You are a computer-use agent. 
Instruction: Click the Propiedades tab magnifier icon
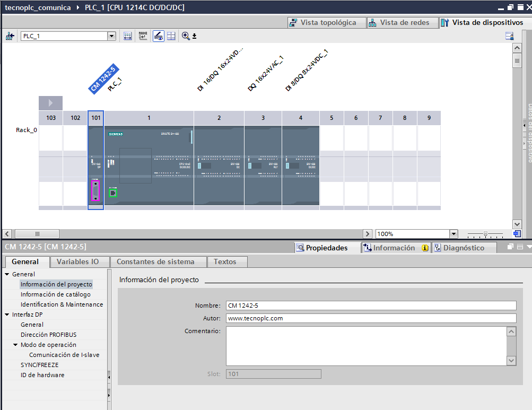301,247
